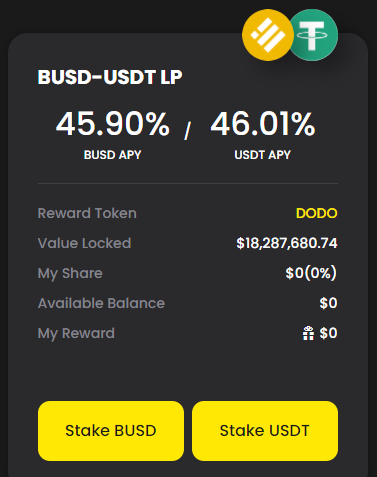This screenshot has height=477, width=377.
Task: Click the My Reward $0 amount
Action: click(328, 333)
